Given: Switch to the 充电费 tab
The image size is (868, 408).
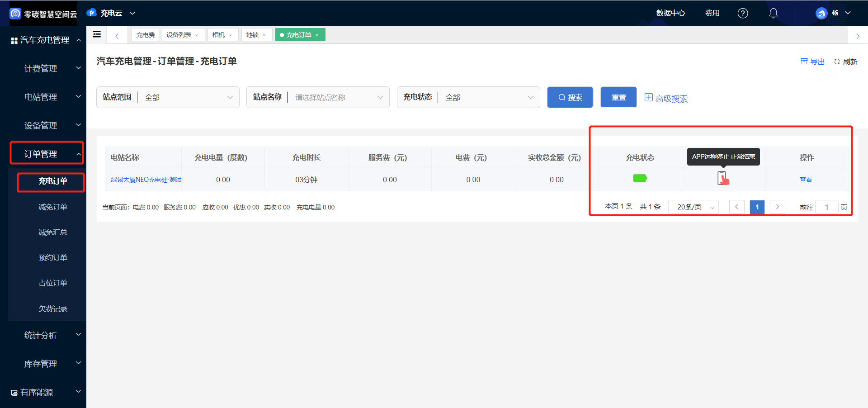Looking at the screenshot, I should (x=145, y=35).
